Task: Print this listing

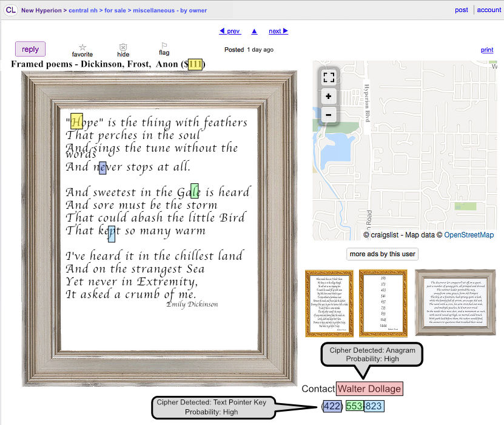Action: pyautogui.click(x=487, y=50)
